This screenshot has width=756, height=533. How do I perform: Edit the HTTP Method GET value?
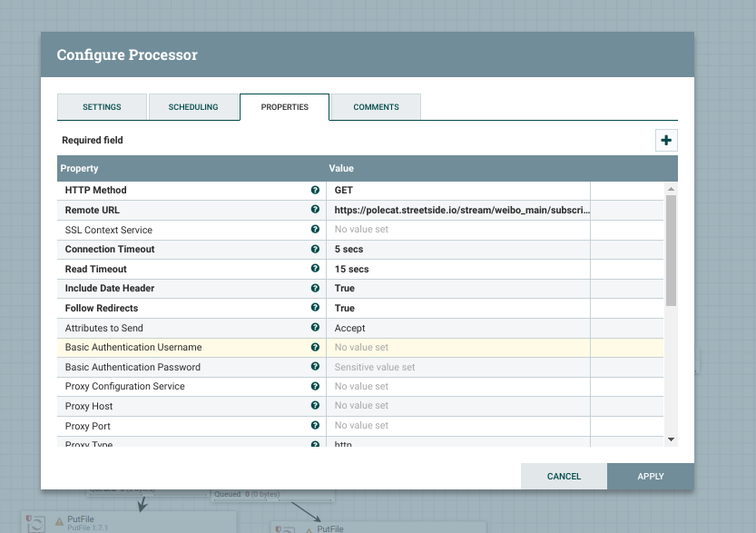coord(458,191)
